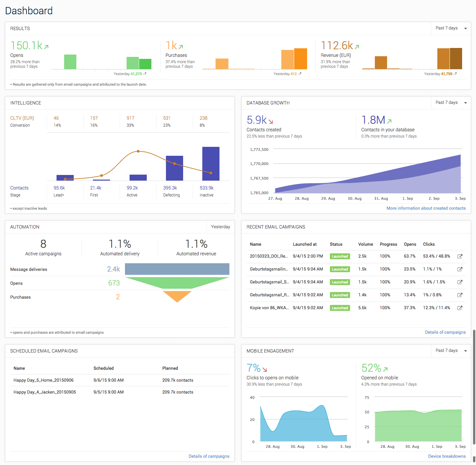Open Mobile Engagement Past 7 days dropdown
476x465 pixels.
tap(451, 351)
